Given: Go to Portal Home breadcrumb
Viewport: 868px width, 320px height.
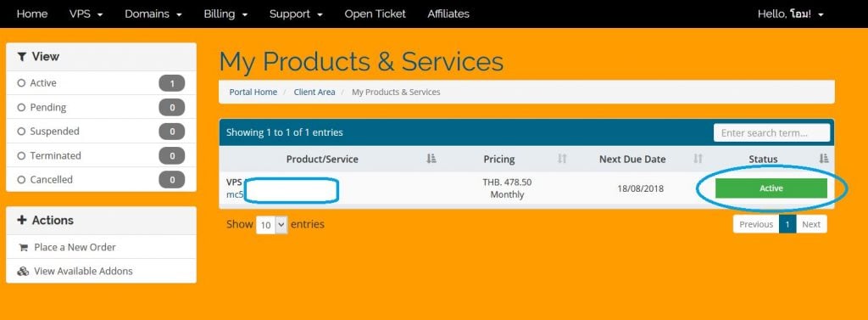Looking at the screenshot, I should 253,92.
